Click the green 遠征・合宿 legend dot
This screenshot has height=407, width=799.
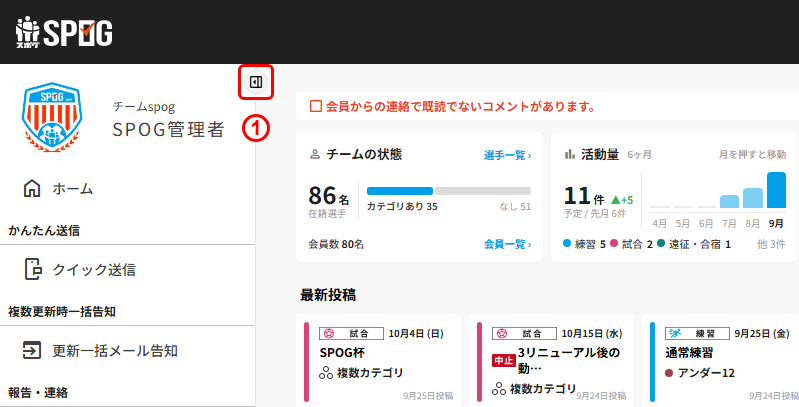pos(661,243)
